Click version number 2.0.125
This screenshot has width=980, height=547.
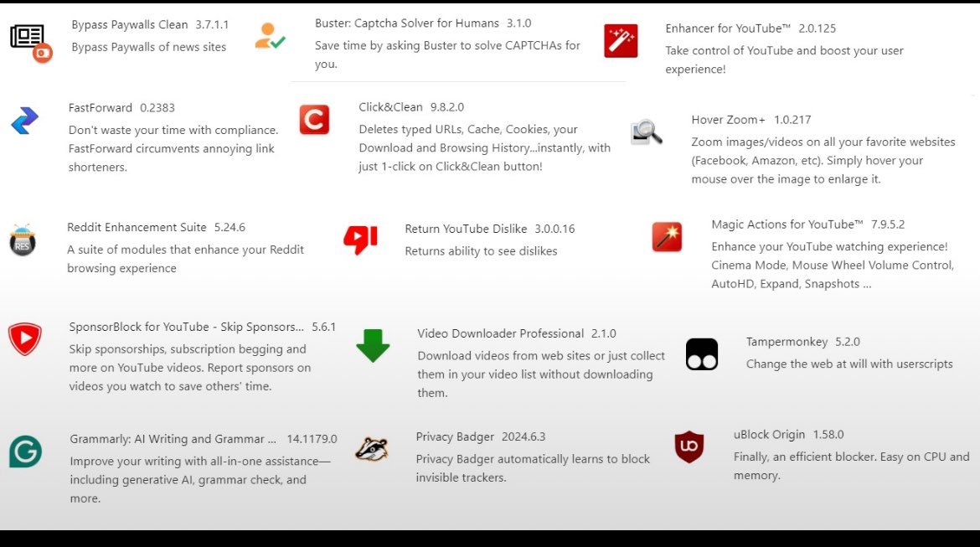coord(817,28)
